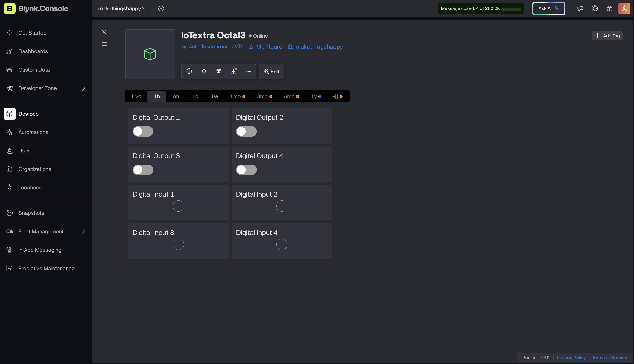Viewport: 634px width, 364px height.
Task: Select the 6h time range tab
Action: (x=176, y=97)
